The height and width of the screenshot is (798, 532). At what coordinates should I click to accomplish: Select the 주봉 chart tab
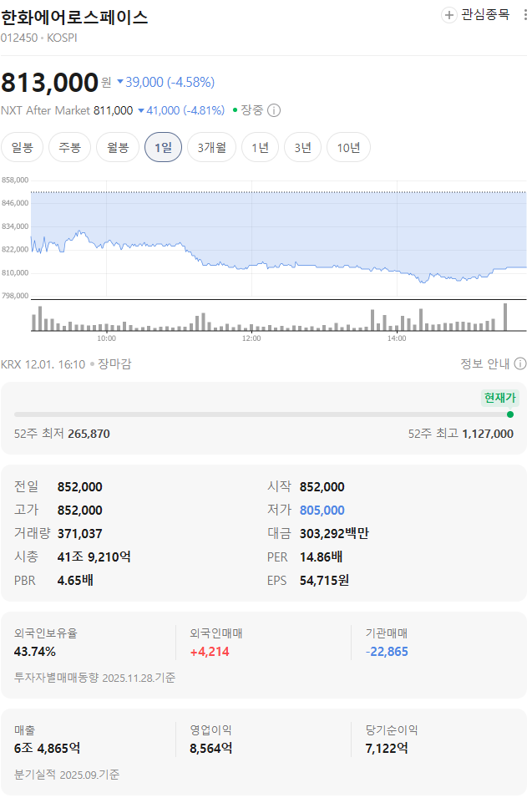point(69,148)
